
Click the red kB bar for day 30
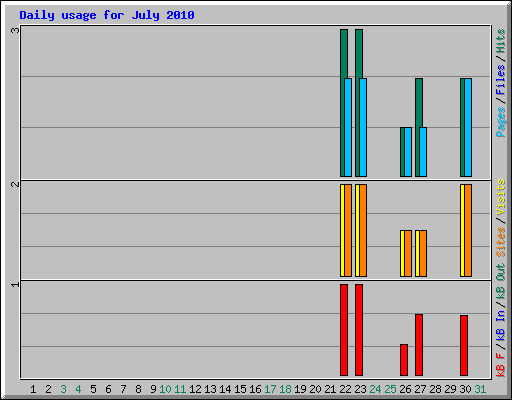[x=464, y=345]
